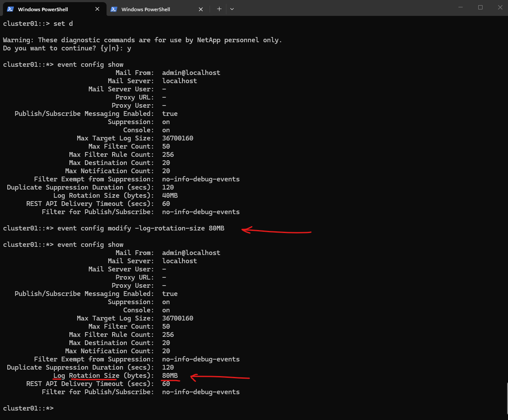
Task: Click the NetApp diagnostic warning line
Action: [142, 40]
